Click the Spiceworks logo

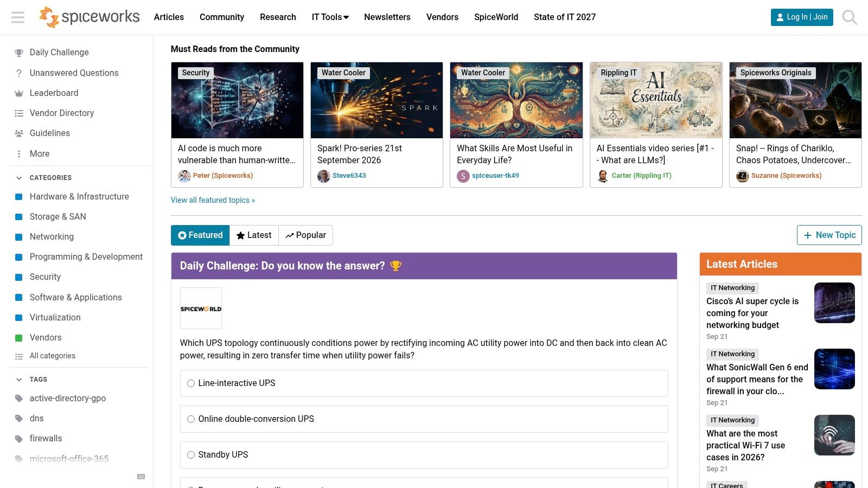tap(90, 17)
